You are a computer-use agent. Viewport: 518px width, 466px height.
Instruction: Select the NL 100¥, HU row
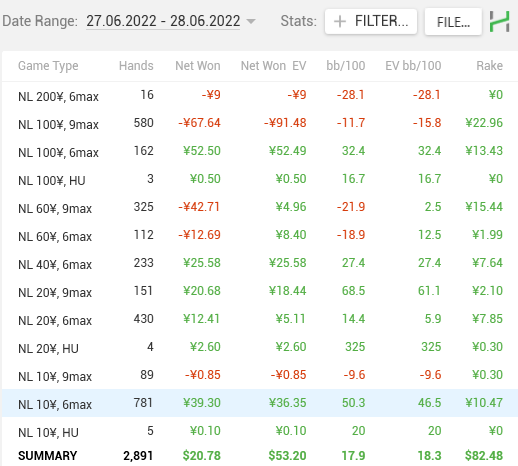pyautogui.click(x=260, y=180)
